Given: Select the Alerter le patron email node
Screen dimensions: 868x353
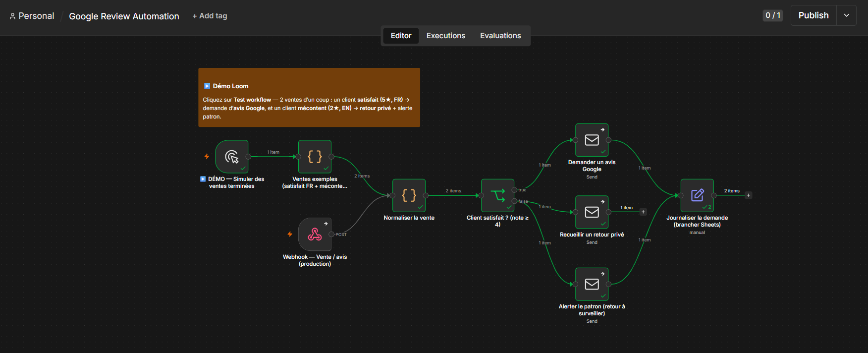Looking at the screenshot, I should (x=592, y=284).
